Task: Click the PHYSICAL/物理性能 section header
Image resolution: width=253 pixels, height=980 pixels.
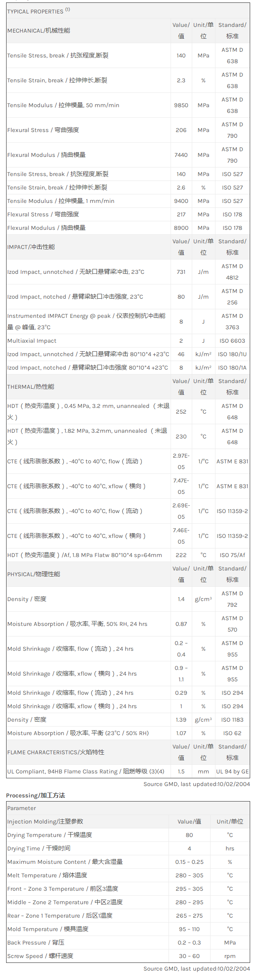Action: (x=33, y=574)
